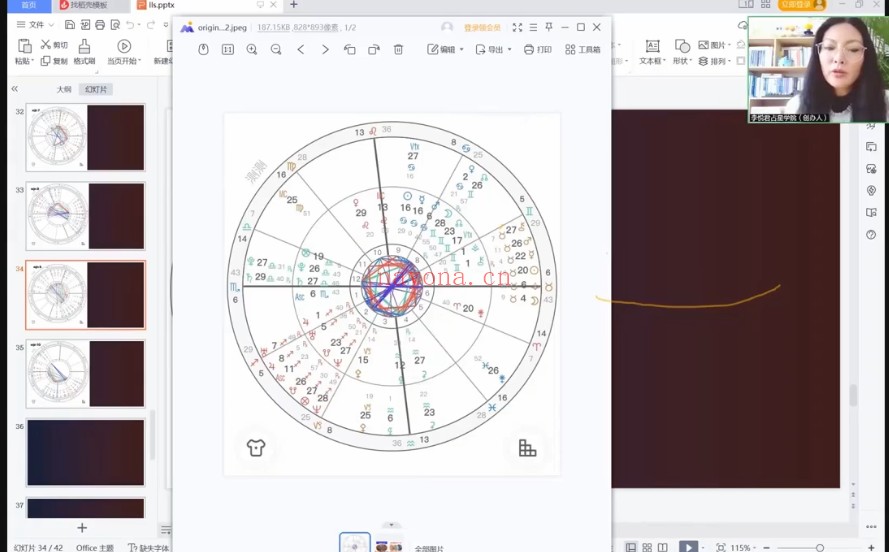Go to previous image in viewer
The height and width of the screenshot is (552, 889).
300,50
